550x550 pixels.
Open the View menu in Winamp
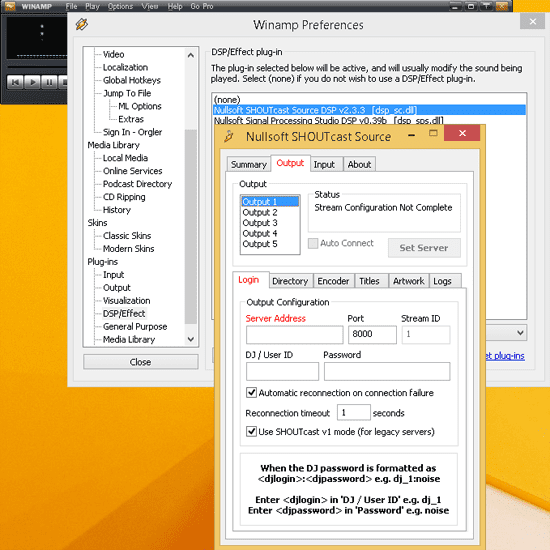pos(150,6)
